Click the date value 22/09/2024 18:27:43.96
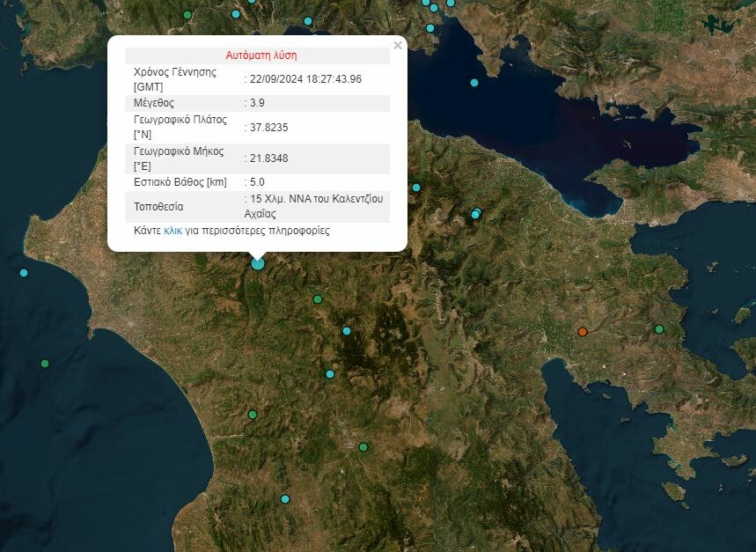 click(305, 79)
